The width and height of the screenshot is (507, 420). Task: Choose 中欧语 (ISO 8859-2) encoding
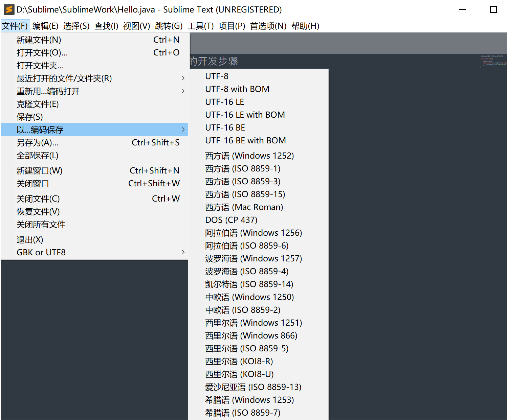click(258, 310)
